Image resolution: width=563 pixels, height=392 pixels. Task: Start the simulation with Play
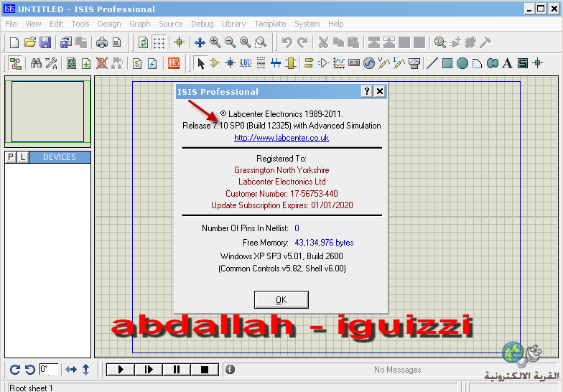(x=121, y=369)
